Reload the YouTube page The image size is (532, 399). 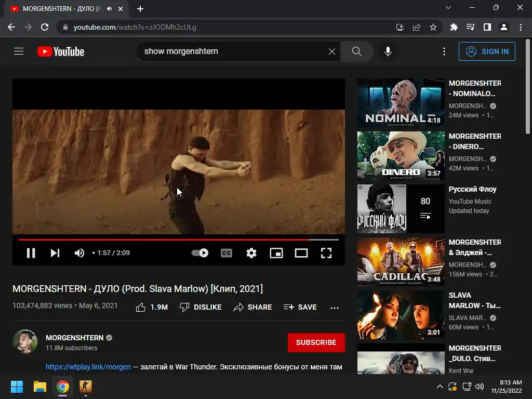tap(45, 27)
